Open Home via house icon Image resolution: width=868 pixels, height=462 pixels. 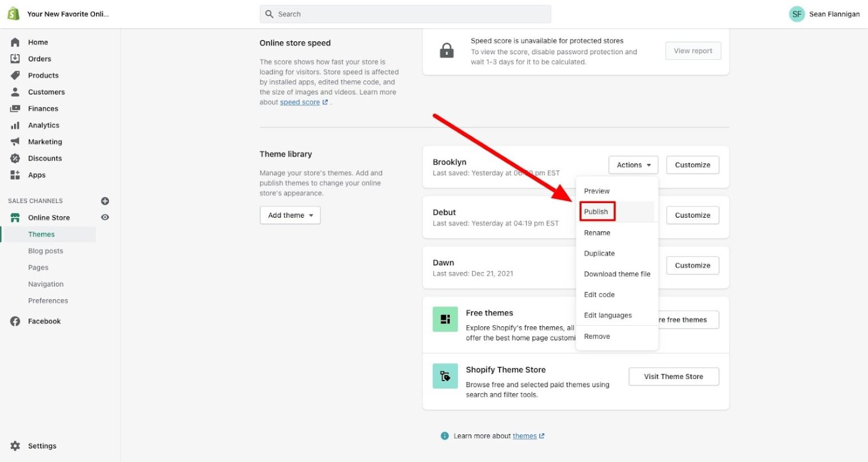pyautogui.click(x=15, y=42)
